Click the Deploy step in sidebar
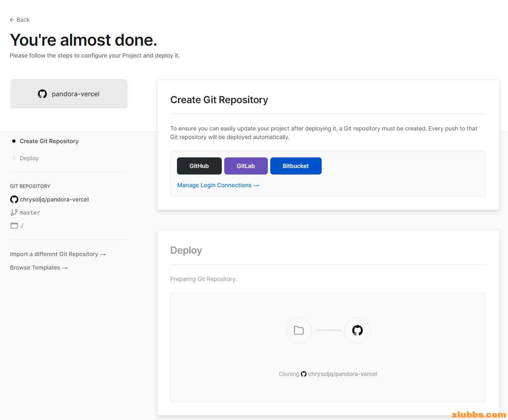The height and width of the screenshot is (420, 508). 29,158
